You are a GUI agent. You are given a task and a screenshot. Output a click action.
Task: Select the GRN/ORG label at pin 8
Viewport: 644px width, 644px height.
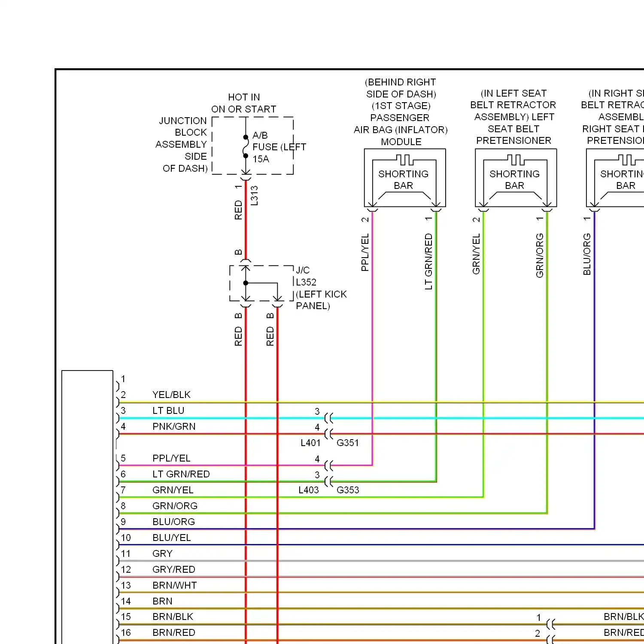(175, 506)
